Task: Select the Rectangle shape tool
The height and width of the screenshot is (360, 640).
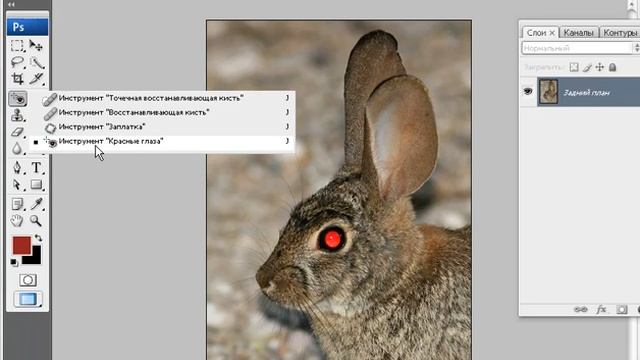Action: tap(36, 185)
